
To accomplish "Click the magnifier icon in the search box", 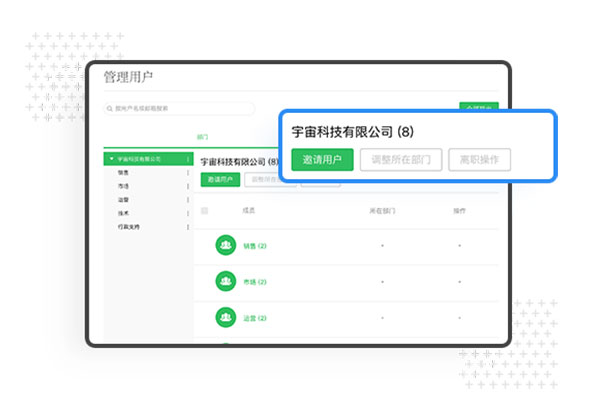I will click(x=109, y=108).
